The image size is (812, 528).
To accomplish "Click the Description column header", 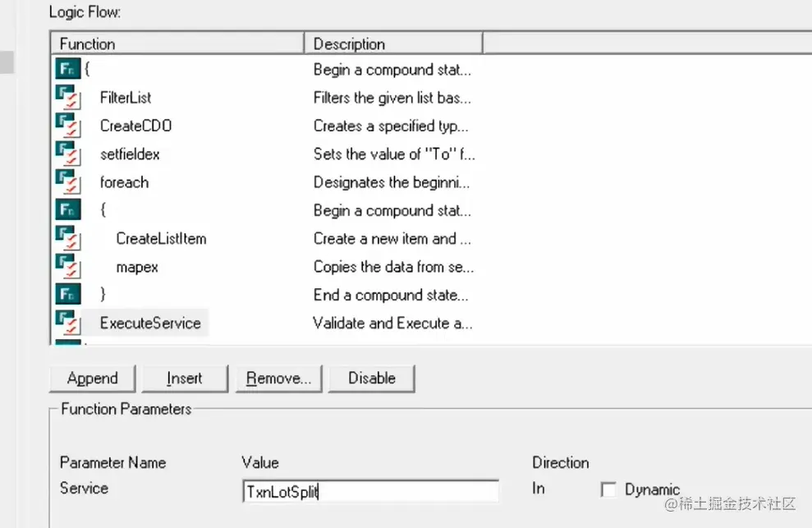I will click(x=393, y=44).
